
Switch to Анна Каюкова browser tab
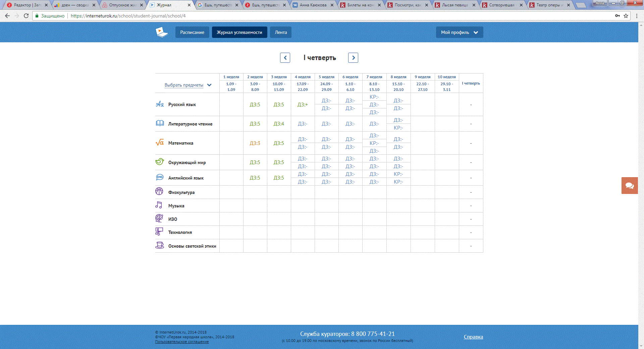coord(313,5)
